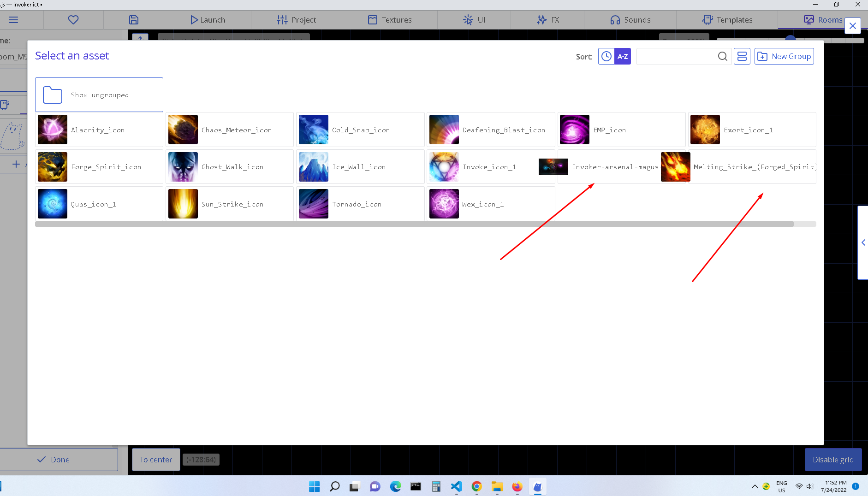Select the Quas_icon_1 asset

(x=99, y=204)
